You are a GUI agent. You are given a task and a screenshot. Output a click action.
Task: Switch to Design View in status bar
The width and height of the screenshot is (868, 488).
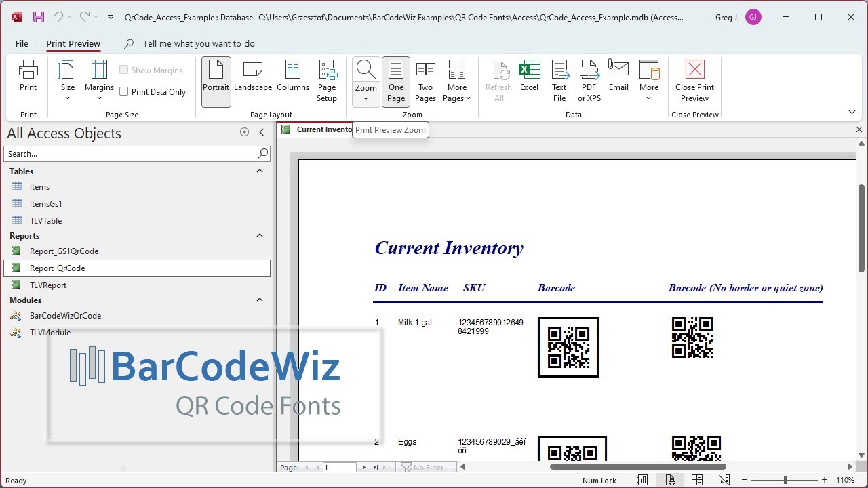click(724, 481)
